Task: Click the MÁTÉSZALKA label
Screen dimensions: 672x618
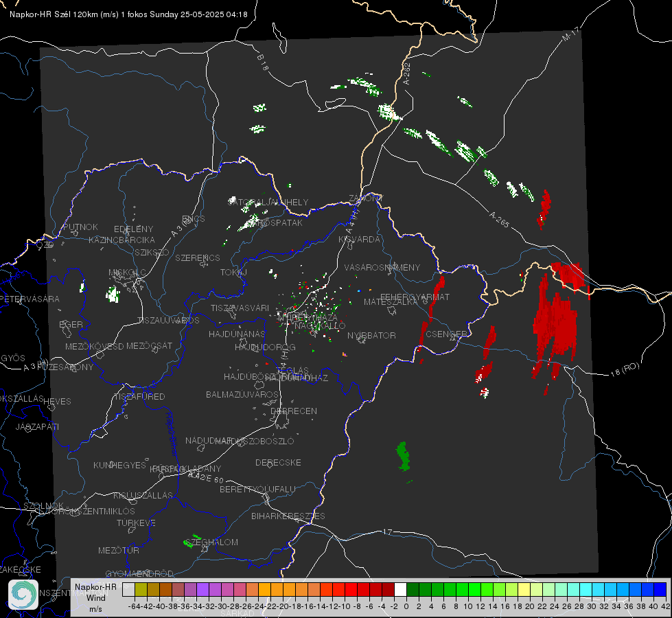Action: (x=391, y=302)
